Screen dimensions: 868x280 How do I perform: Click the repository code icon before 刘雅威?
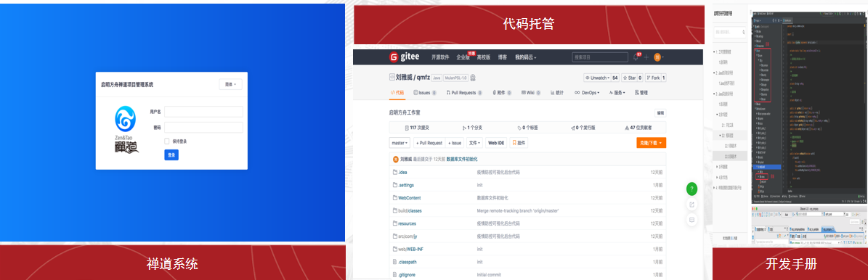(392, 78)
